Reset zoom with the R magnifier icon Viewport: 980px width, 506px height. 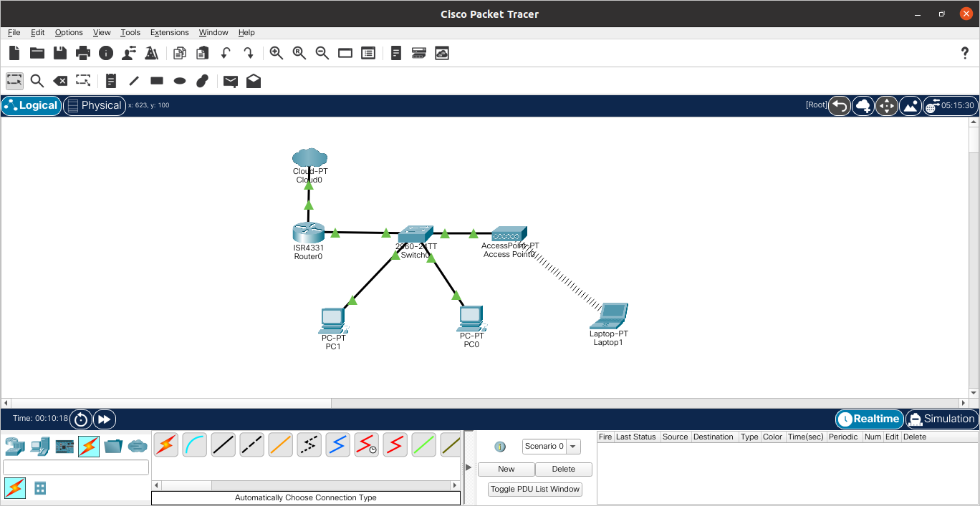pyautogui.click(x=299, y=53)
